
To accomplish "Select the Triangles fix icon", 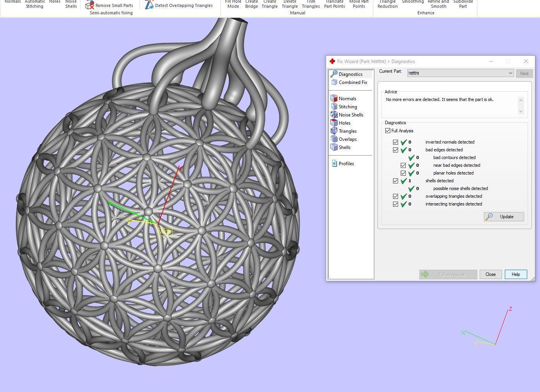I will (x=334, y=131).
